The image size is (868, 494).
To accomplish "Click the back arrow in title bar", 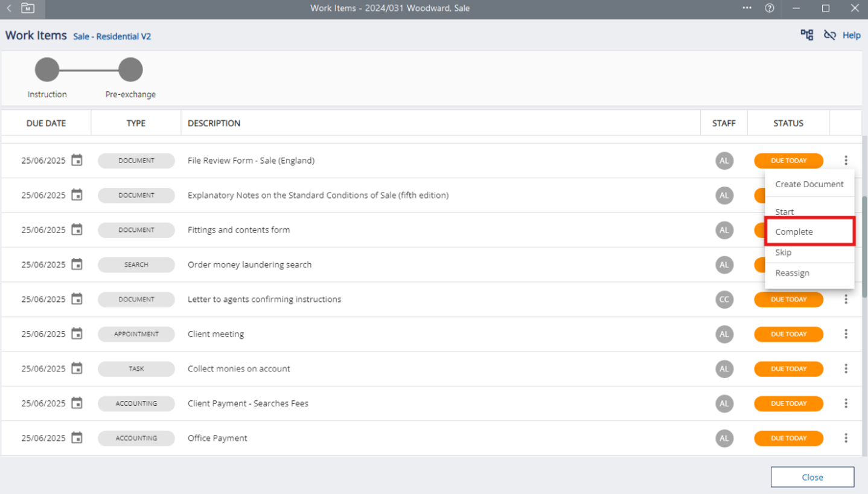I will 9,8.
